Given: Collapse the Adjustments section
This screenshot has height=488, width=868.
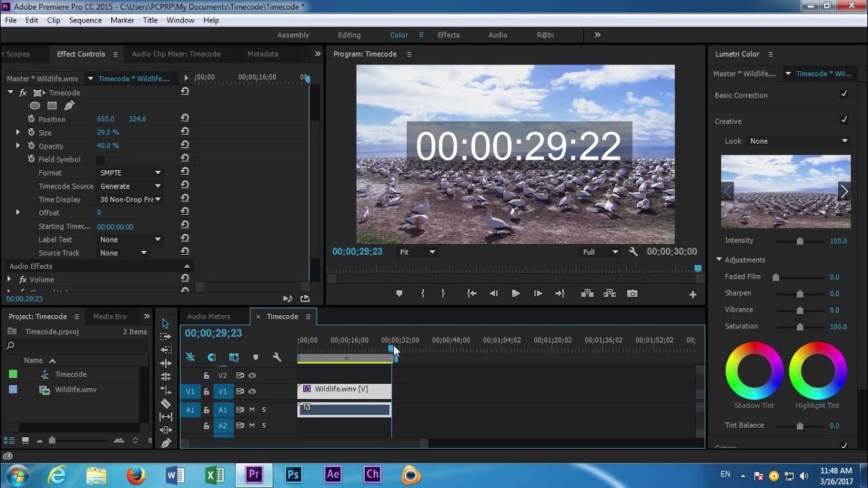Looking at the screenshot, I should (719, 260).
